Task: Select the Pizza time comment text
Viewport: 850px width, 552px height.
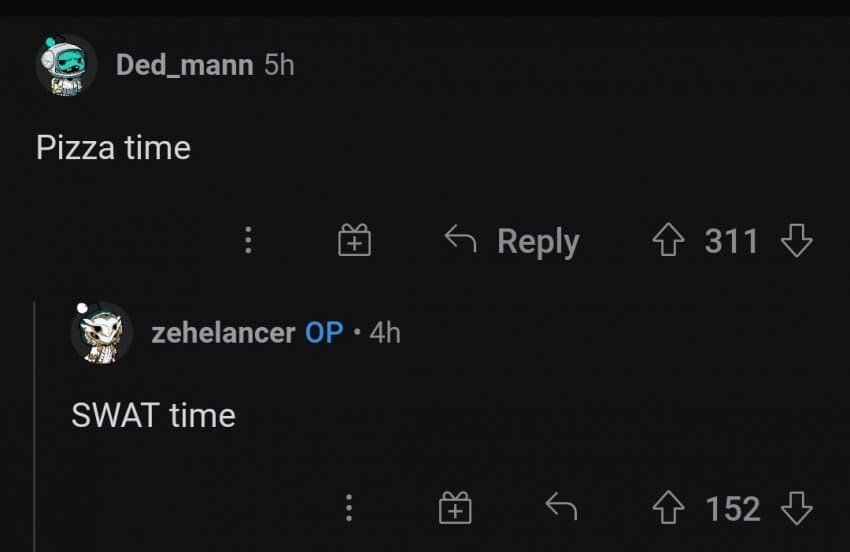Action: pos(113,148)
